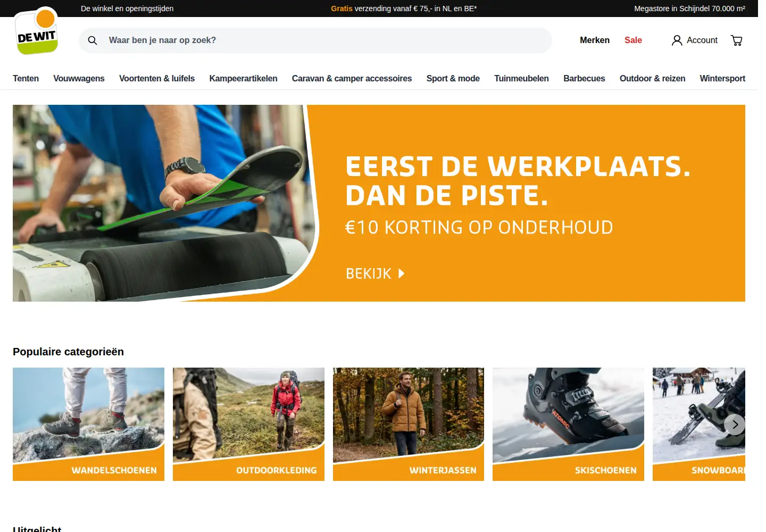Open Kampeerartikelen menu

click(x=243, y=78)
